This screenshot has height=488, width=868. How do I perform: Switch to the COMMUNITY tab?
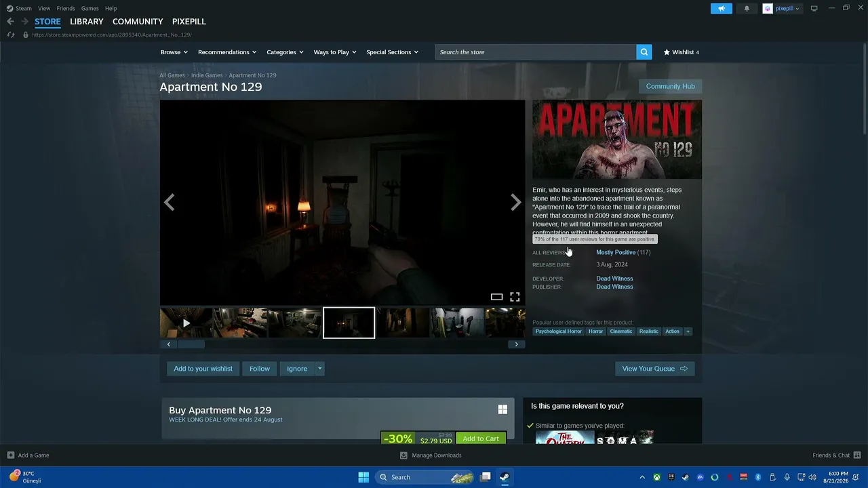point(138,22)
